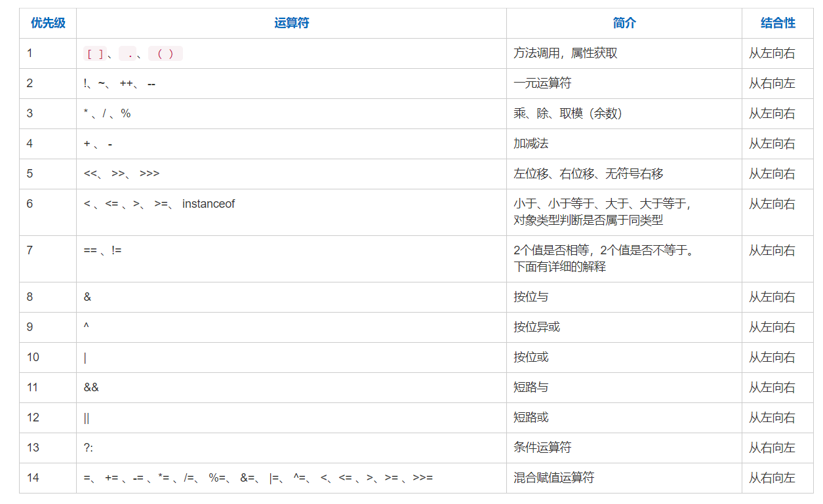The image size is (823, 504).
Task: Click the || operator cell
Action: (291, 418)
